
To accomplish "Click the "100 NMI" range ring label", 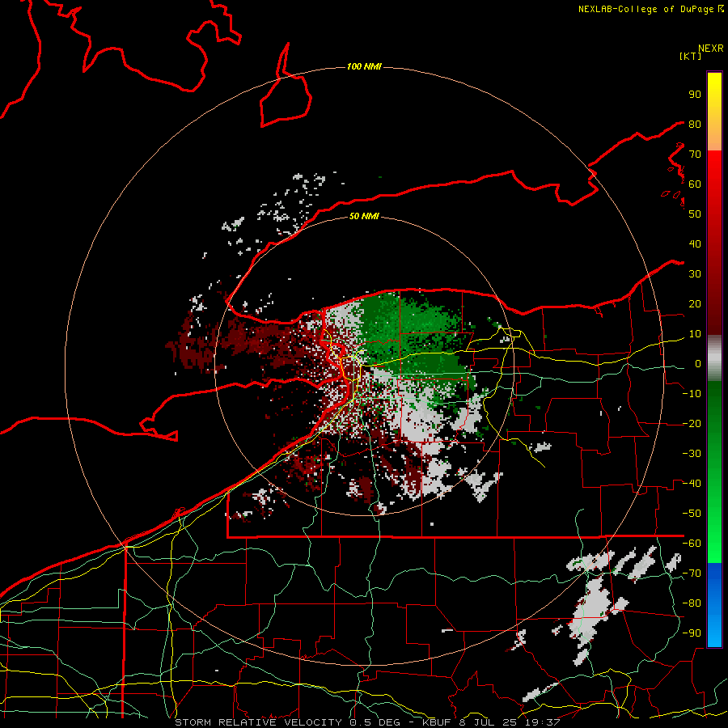I will point(364,67).
